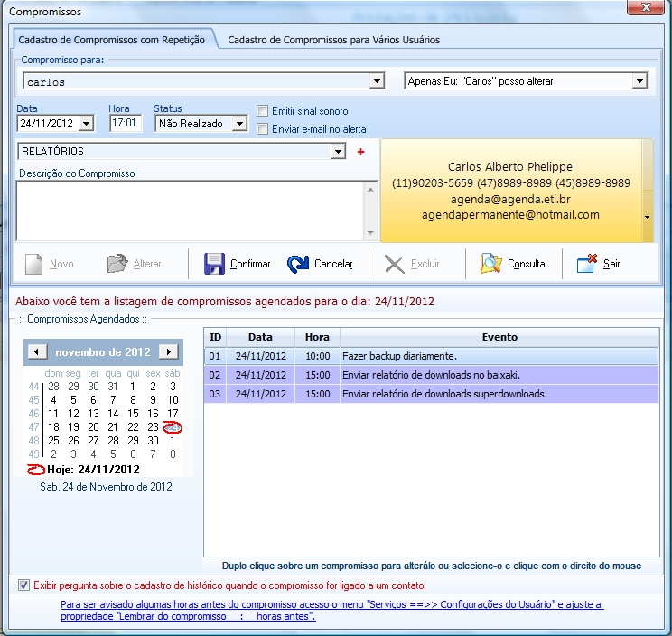672x636 pixels.
Task: Click the Sair button label
Action: click(x=611, y=264)
